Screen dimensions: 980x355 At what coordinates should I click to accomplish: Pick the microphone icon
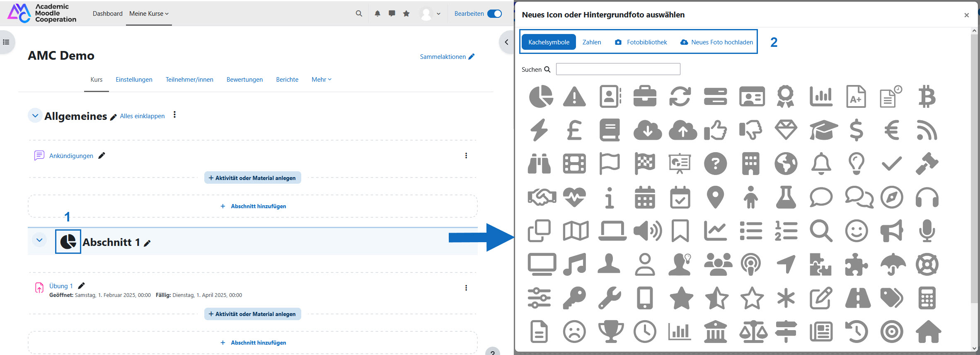tap(927, 231)
